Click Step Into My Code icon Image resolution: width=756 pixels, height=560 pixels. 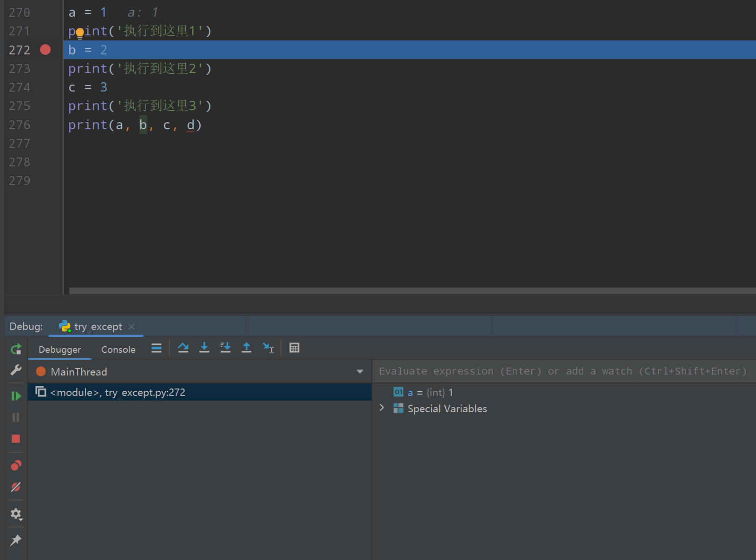(226, 348)
